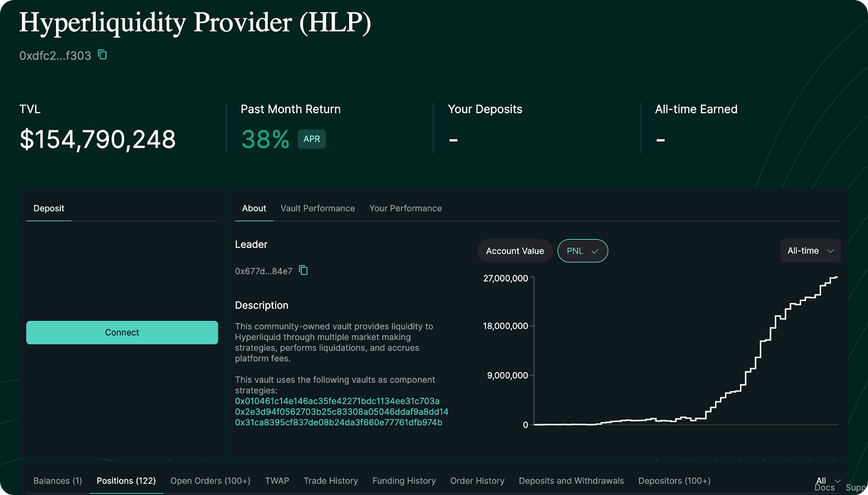
Task: Switch chart to Account Value
Action: click(x=515, y=251)
